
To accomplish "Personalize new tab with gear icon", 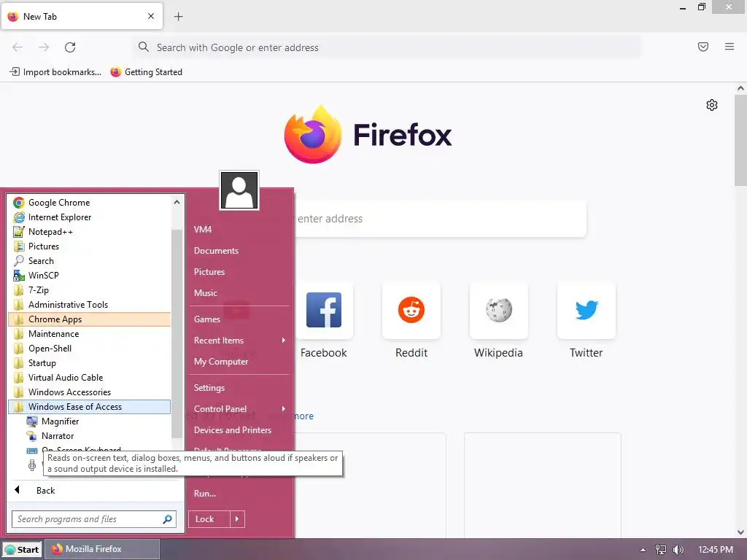I will 712,105.
